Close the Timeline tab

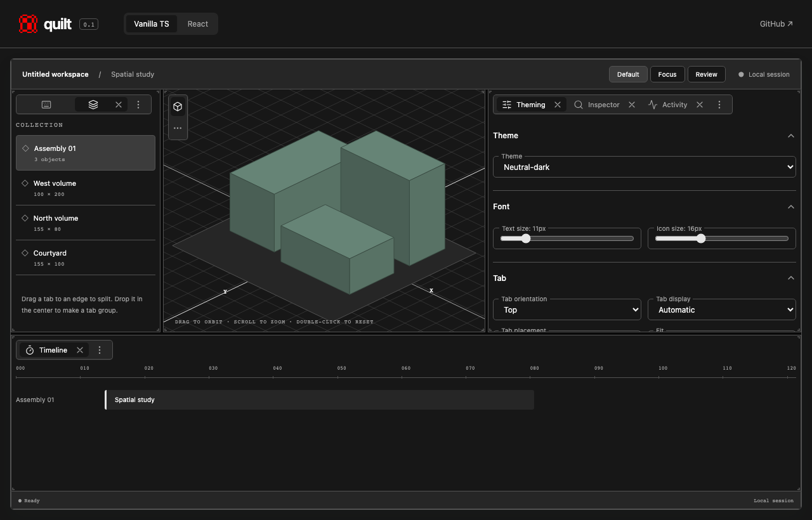tap(80, 350)
